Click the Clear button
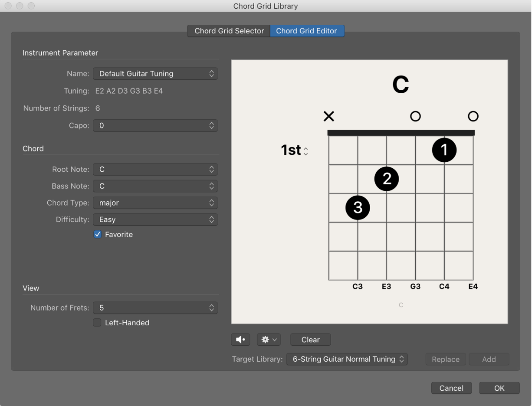532x406 pixels. 310,339
